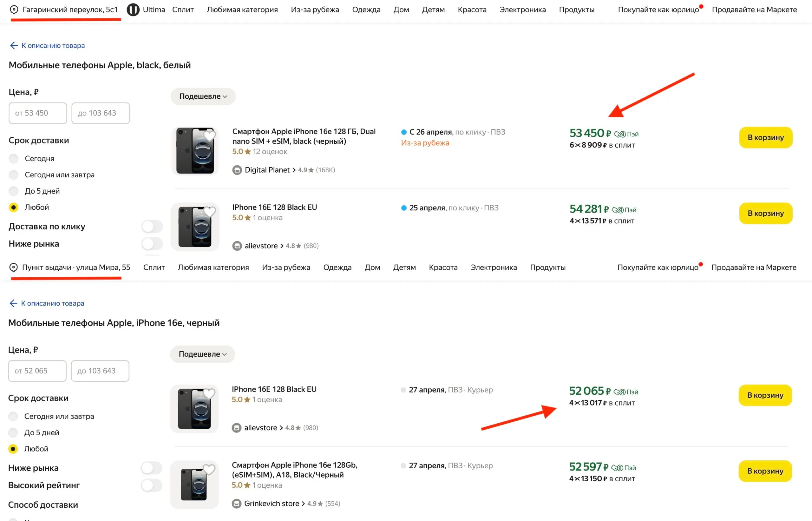Screen dimensions: 812x521
Task: Click Продавайте на Маркете link at top
Action: point(754,10)
